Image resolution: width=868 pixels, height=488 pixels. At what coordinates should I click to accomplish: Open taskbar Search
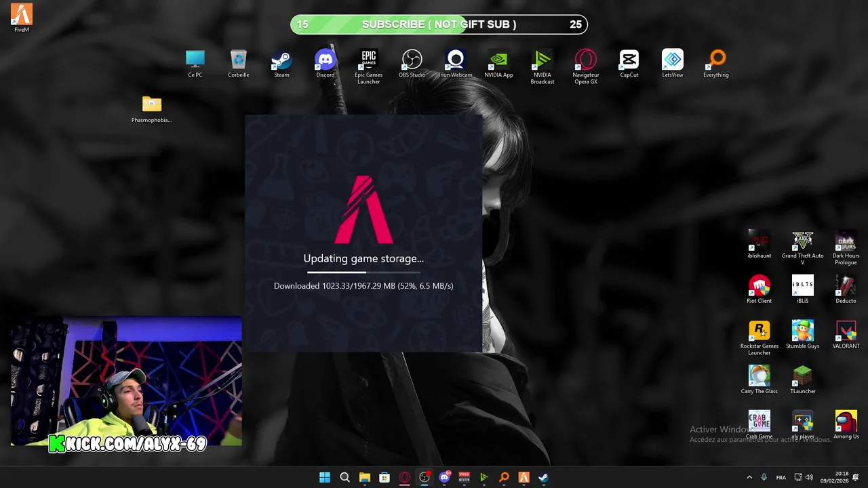tap(344, 477)
